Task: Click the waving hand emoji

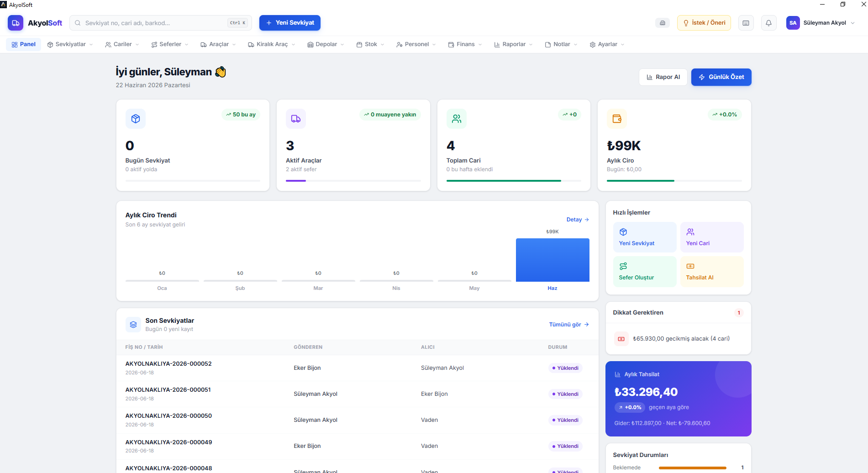Action: [221, 72]
